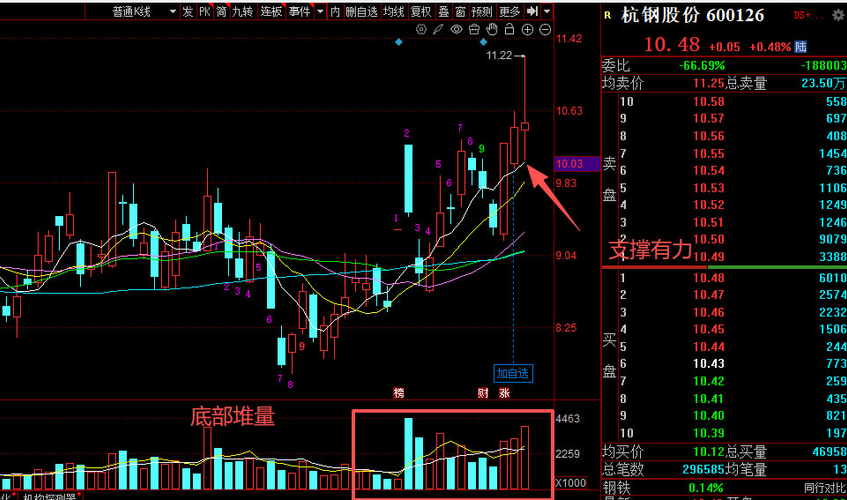Toggle the chart lock icon
The image size is (847, 500).
509,30
